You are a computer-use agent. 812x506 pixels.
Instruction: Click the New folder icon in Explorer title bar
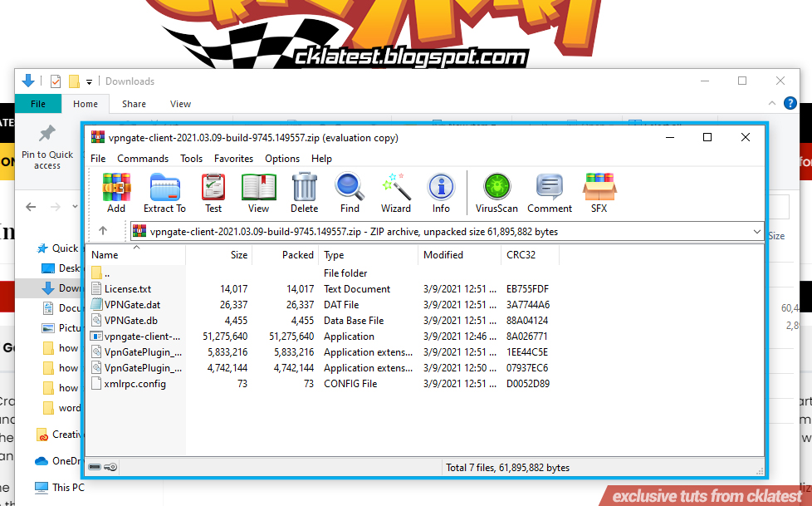click(x=74, y=81)
